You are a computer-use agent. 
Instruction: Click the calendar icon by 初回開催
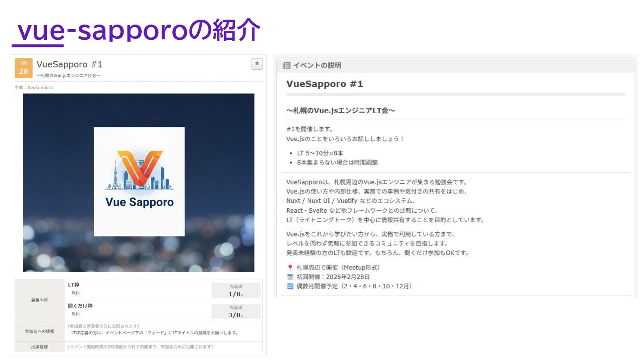pyautogui.click(x=290, y=277)
